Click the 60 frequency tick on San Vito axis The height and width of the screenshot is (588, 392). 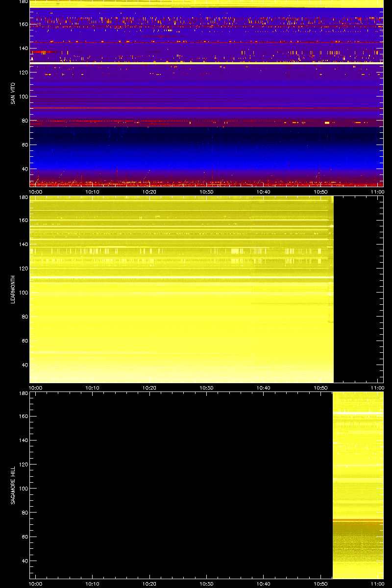[24, 145]
